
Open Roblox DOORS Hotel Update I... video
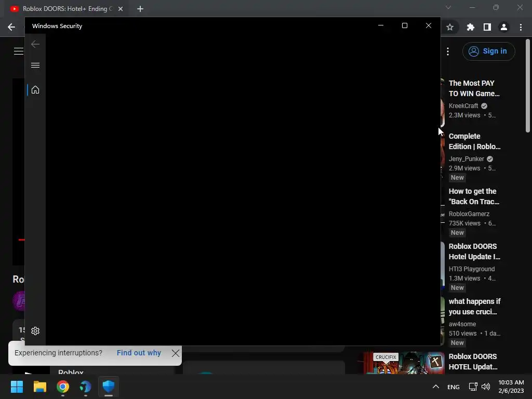tap(474, 251)
